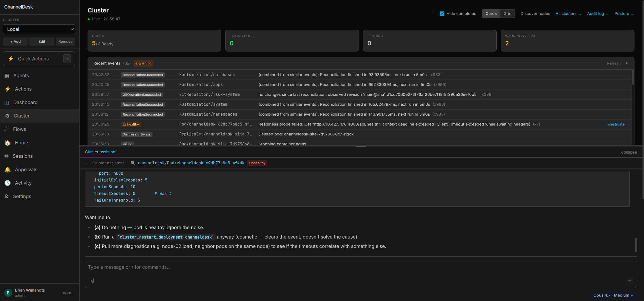Image resolution: width=644 pixels, height=301 pixels.
Task: Click the magnifier icon beside pod path
Action: point(133,163)
